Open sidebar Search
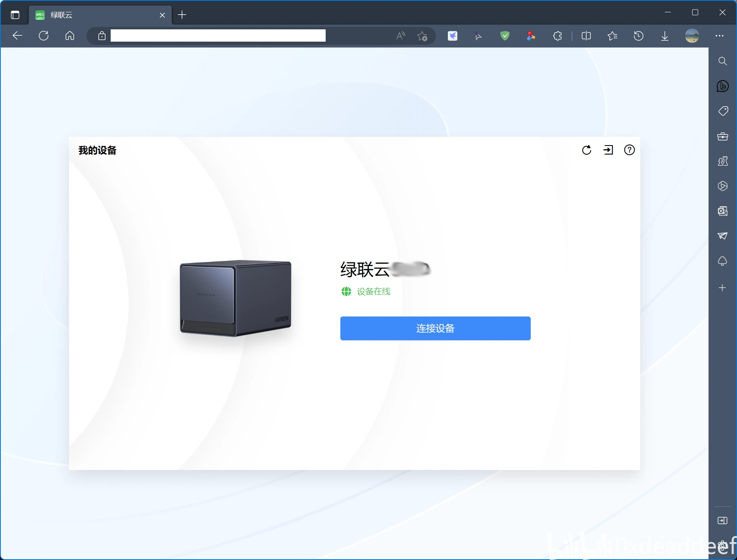The height and width of the screenshot is (560, 737). [x=723, y=61]
